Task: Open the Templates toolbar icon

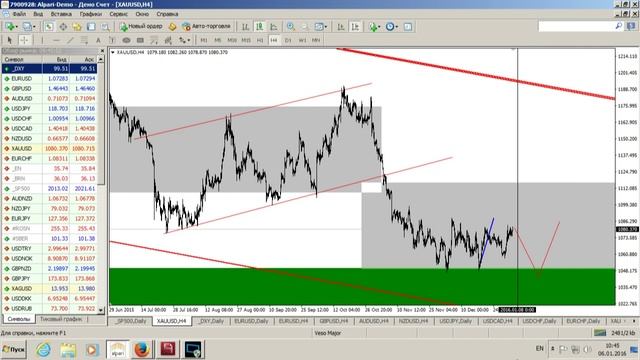Action: [x=408, y=27]
